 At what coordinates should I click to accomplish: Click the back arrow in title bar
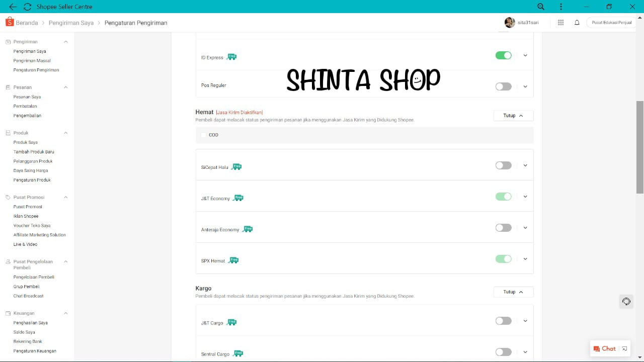pyautogui.click(x=13, y=7)
